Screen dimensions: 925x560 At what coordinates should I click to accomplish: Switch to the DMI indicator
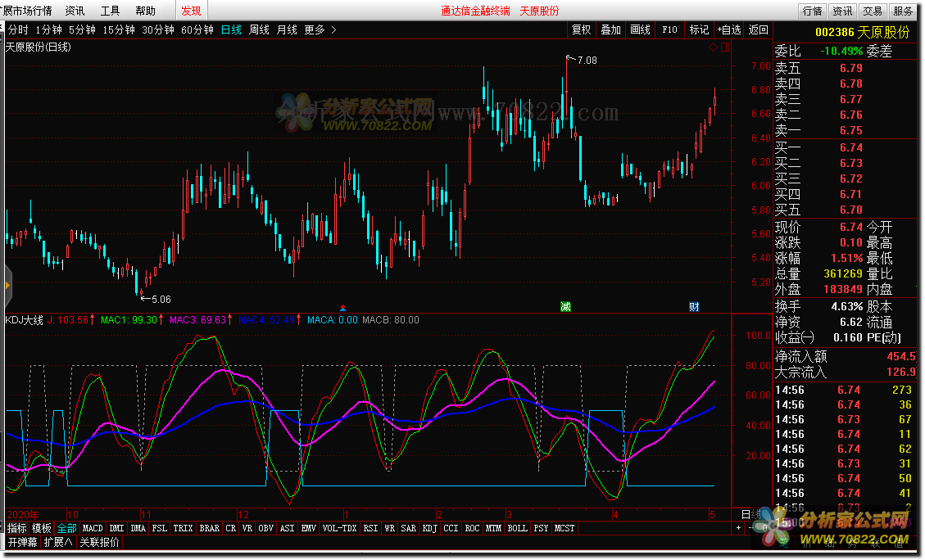[x=117, y=528]
